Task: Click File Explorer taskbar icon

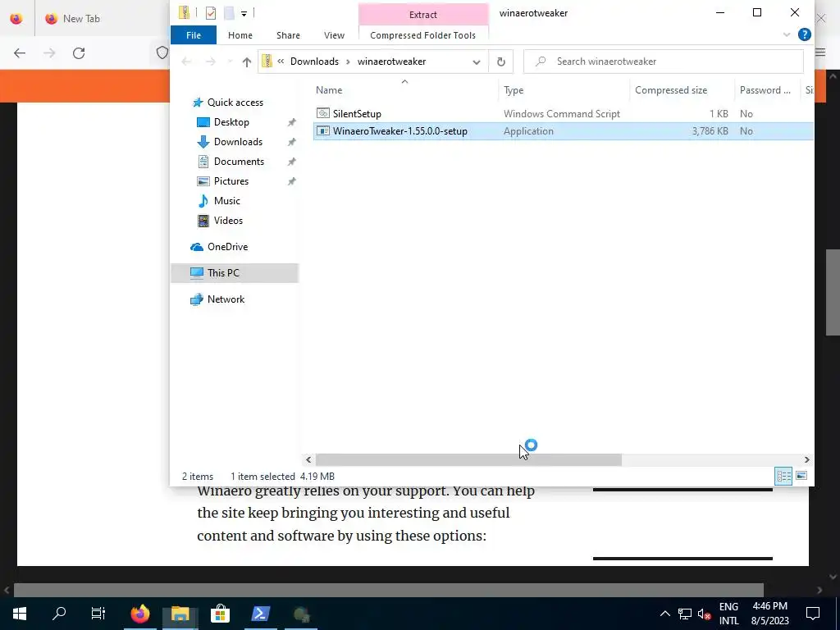Action: point(180,614)
